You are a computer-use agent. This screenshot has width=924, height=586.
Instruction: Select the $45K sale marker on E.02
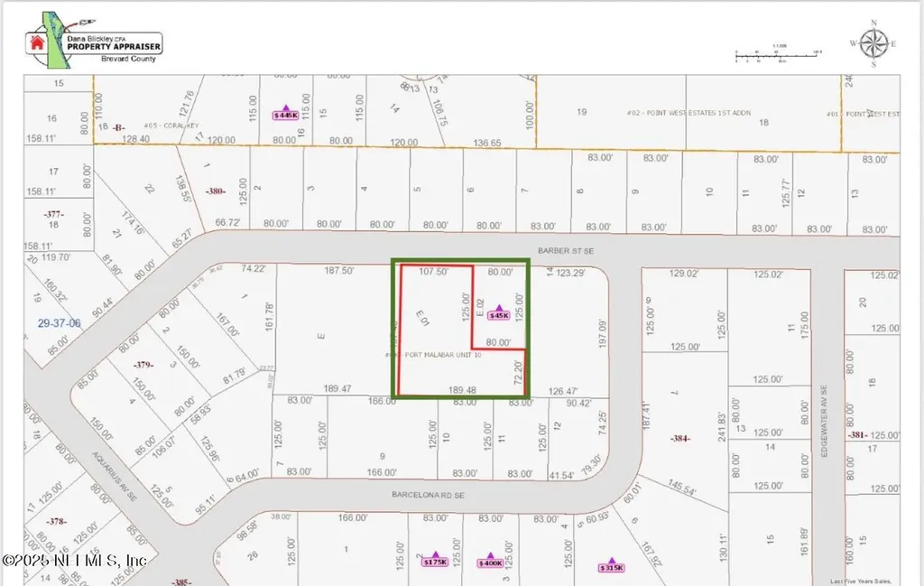pos(498,312)
